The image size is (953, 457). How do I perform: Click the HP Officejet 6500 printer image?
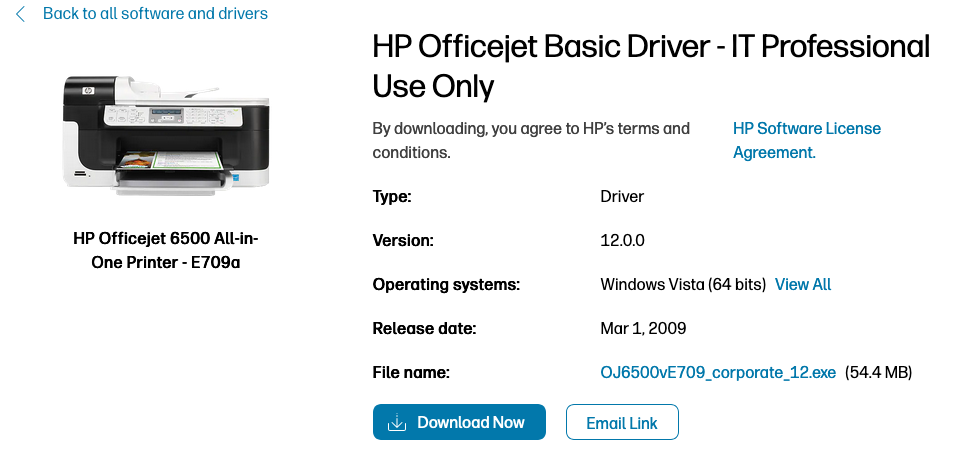coord(166,131)
